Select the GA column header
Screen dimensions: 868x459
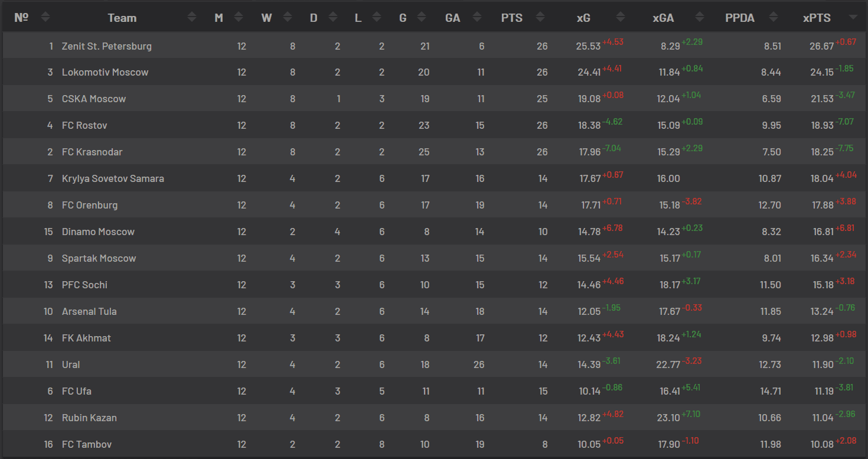(453, 18)
